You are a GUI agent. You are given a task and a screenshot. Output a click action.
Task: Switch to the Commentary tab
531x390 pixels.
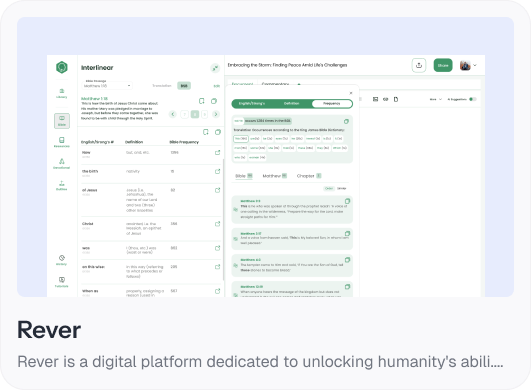pos(275,84)
